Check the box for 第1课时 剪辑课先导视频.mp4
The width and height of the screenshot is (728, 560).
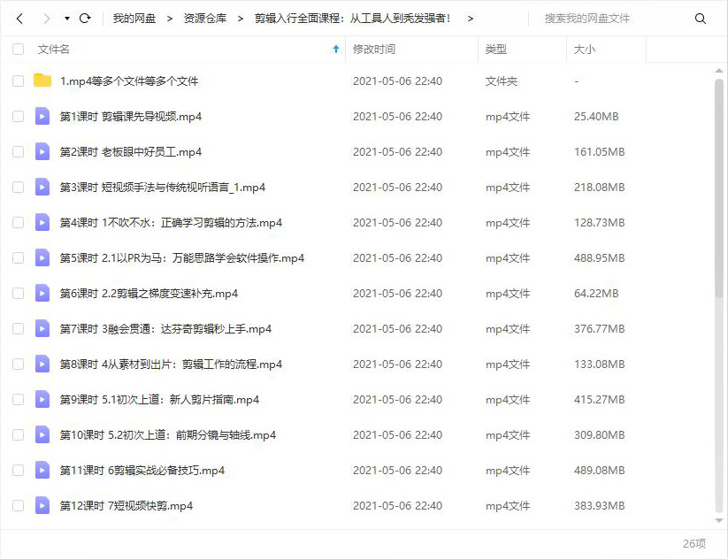coord(18,117)
